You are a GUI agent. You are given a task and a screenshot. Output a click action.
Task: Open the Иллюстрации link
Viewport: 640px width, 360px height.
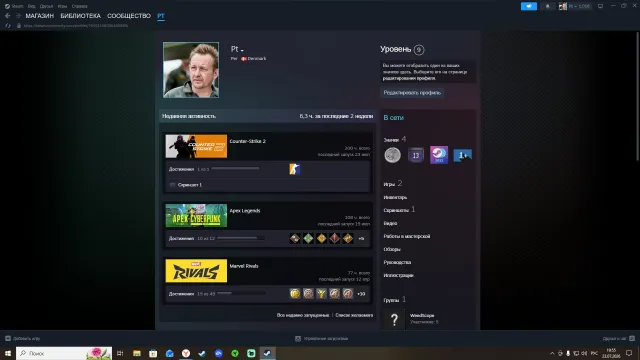tap(398, 276)
